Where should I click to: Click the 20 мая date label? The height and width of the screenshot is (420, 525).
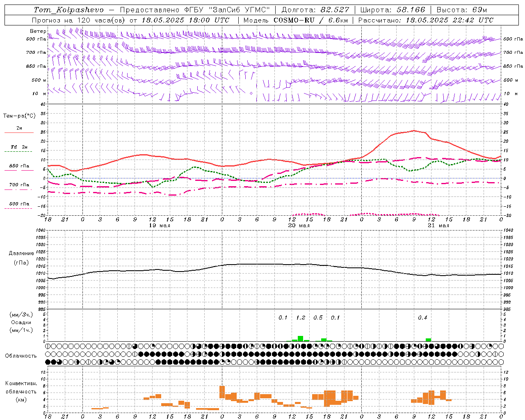coord(299,226)
